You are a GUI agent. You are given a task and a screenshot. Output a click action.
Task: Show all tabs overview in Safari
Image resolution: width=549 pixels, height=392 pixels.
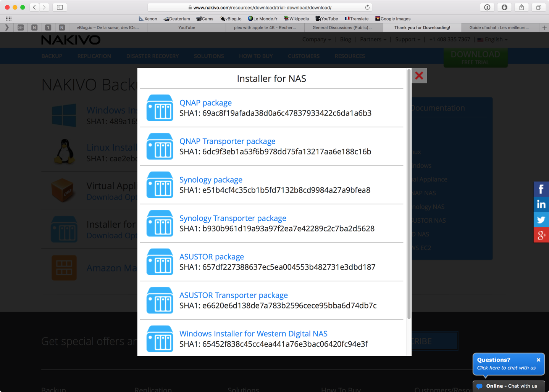point(539,7)
